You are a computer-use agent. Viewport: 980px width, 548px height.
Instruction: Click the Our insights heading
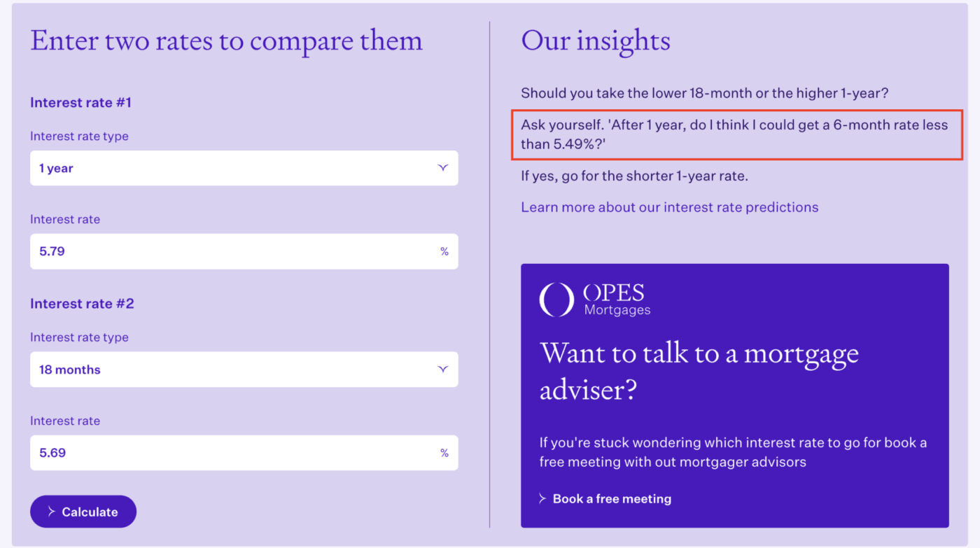click(595, 41)
